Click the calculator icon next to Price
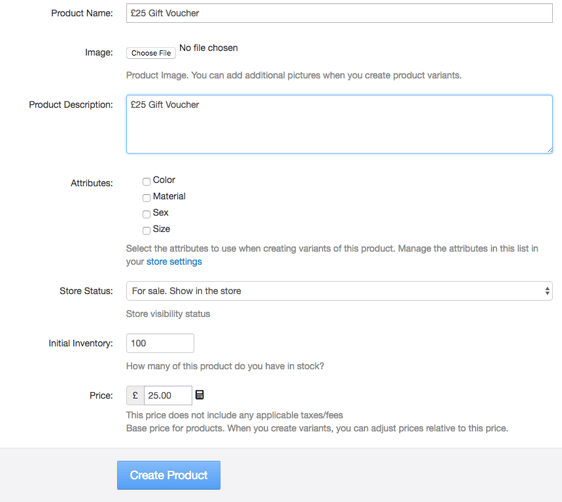The width and height of the screenshot is (562, 502). point(200,395)
